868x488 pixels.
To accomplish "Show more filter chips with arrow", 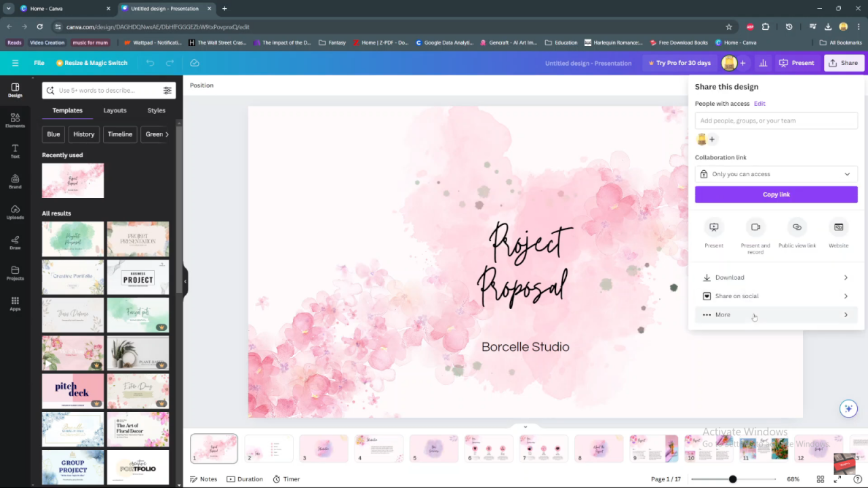I will click(167, 134).
